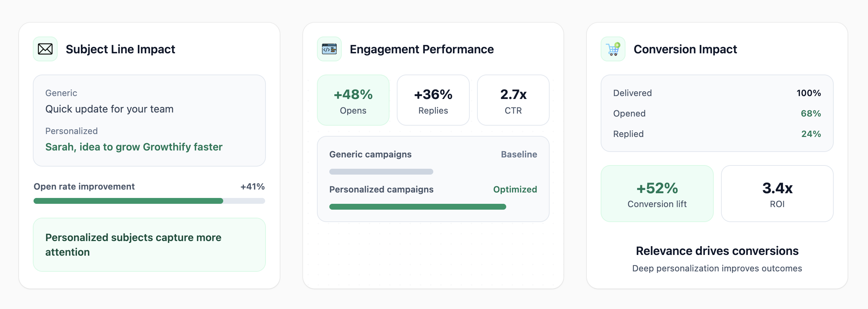Viewport: 868px width, 309px height.
Task: Click the +52% Conversion lift button
Action: point(656,194)
